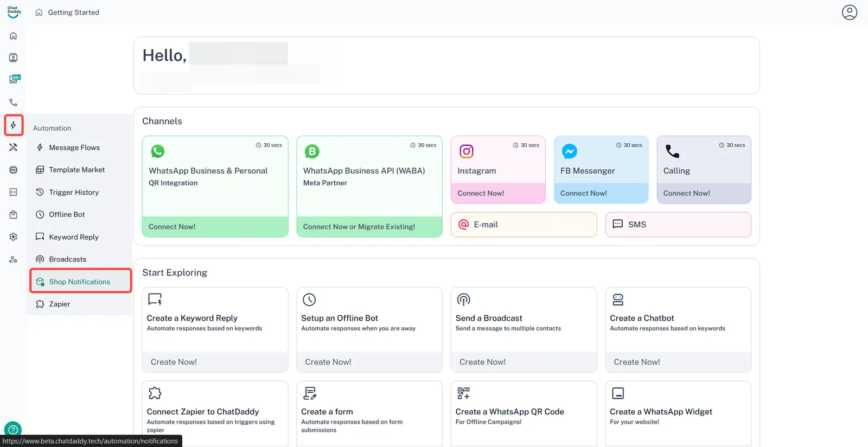This screenshot has width=868, height=447.
Task: Open Trigger History menu entry
Action: click(74, 193)
